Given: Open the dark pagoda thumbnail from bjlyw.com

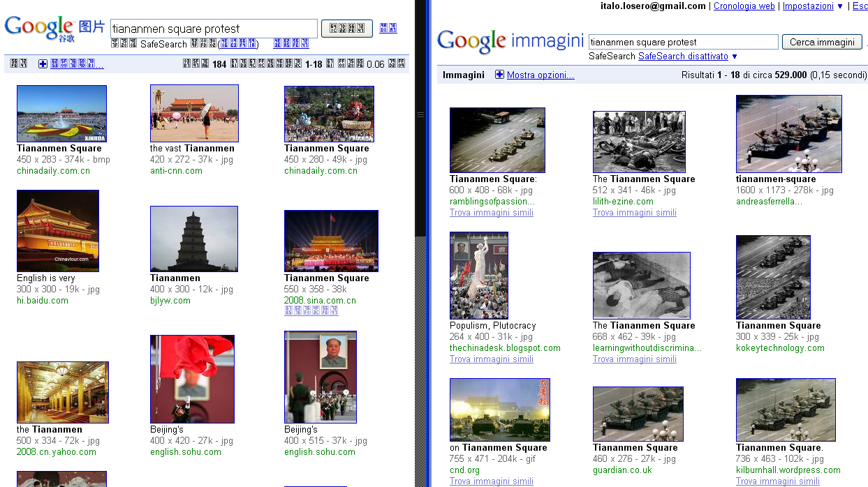Looking at the screenshot, I should pos(193,238).
